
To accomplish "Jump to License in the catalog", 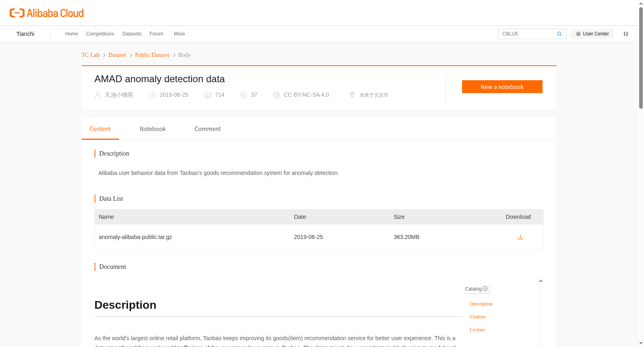I will tap(477, 330).
